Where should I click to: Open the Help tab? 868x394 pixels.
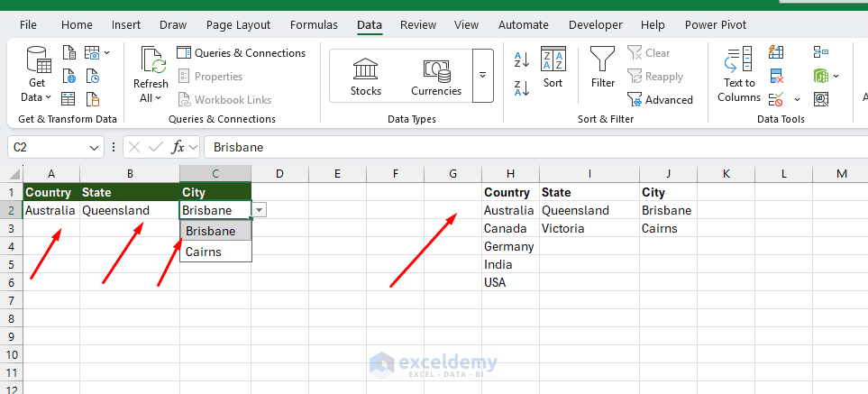click(x=653, y=25)
